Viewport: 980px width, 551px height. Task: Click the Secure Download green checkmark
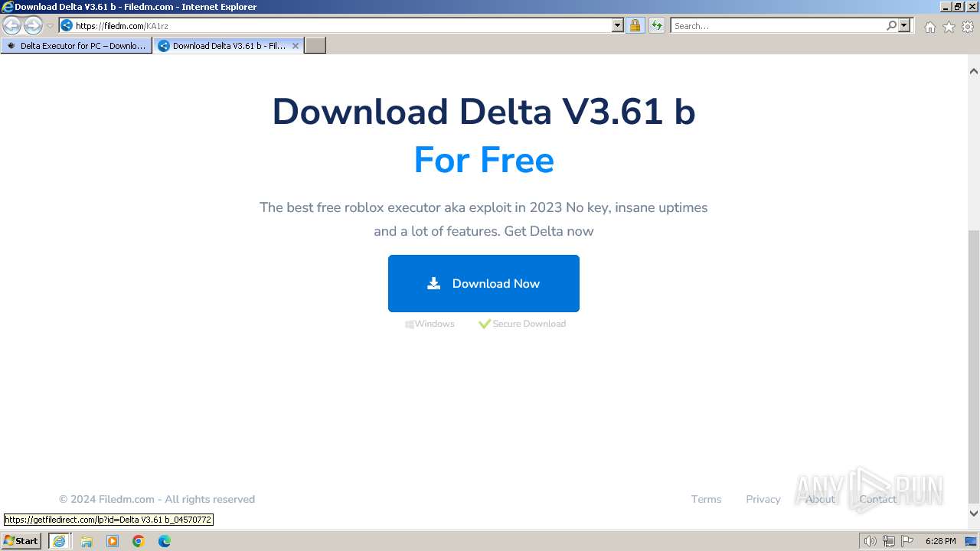pos(484,324)
